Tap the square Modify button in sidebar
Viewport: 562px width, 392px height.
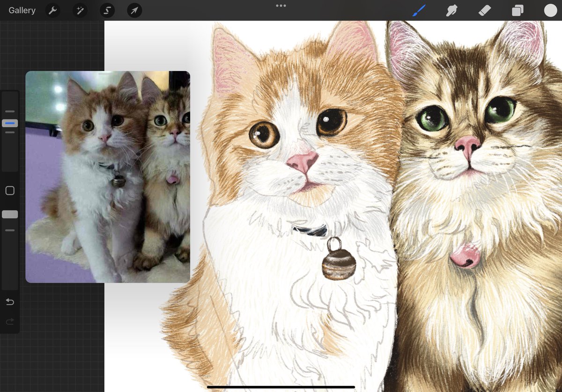click(x=10, y=190)
